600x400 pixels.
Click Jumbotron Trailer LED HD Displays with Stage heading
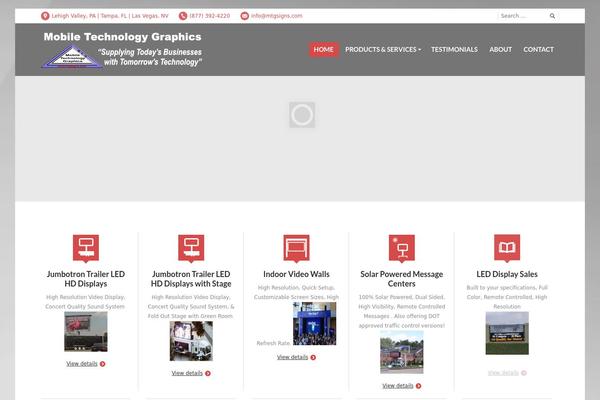[x=191, y=279]
